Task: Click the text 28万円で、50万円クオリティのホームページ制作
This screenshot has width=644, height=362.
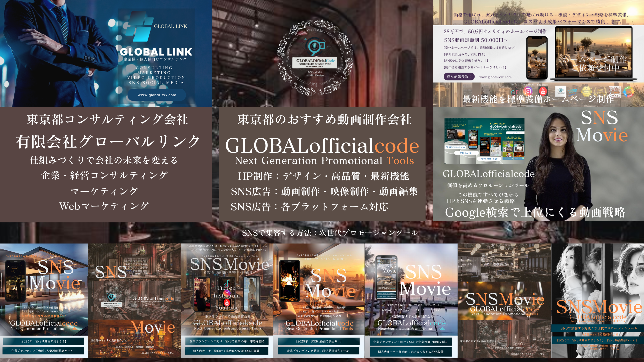Action: (495, 32)
